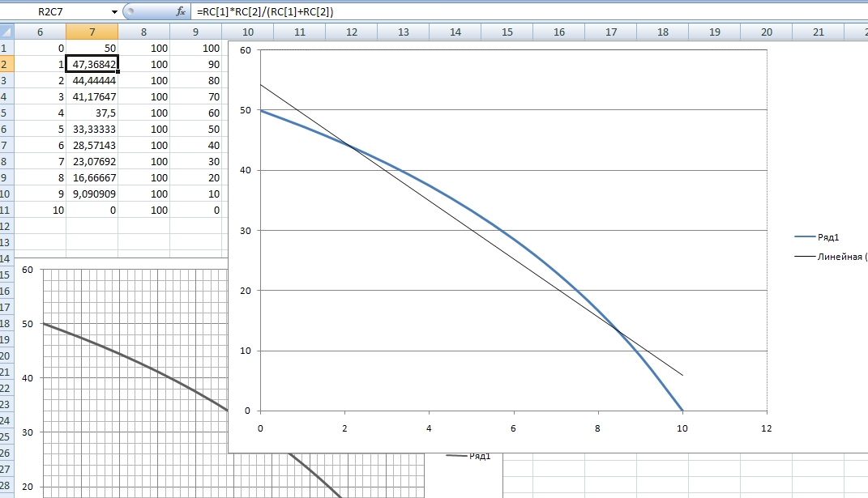868x498 pixels.
Task: Click vertical axis label 60 in large chart
Action: pos(246,50)
